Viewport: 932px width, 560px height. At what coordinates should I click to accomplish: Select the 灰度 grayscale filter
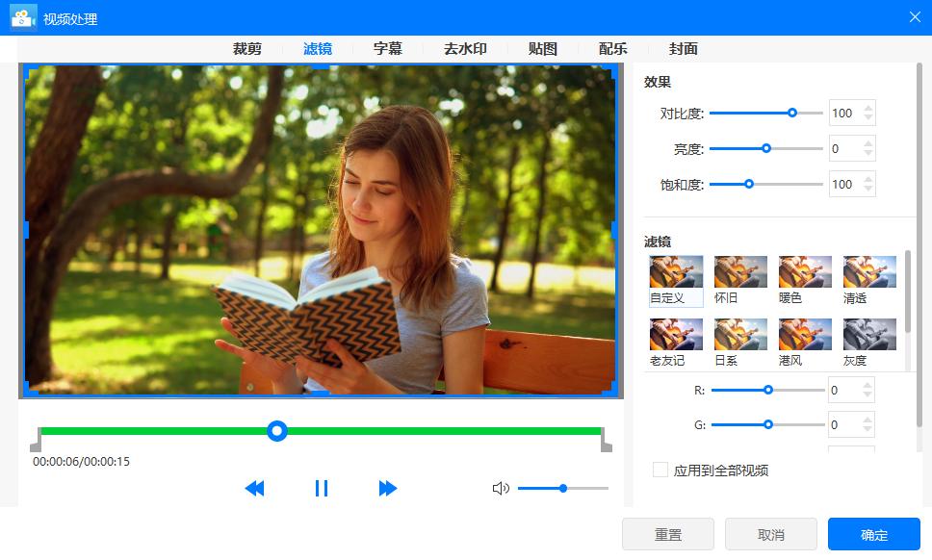pos(868,334)
